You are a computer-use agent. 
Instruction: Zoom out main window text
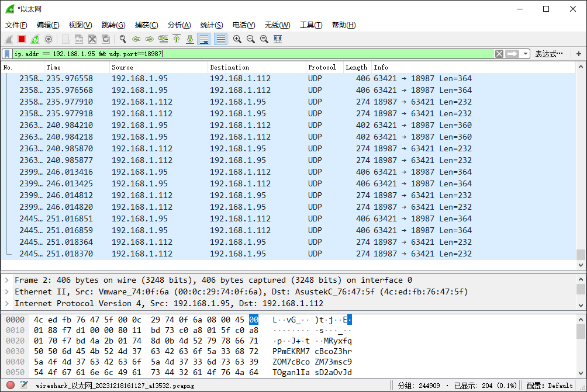click(x=251, y=39)
